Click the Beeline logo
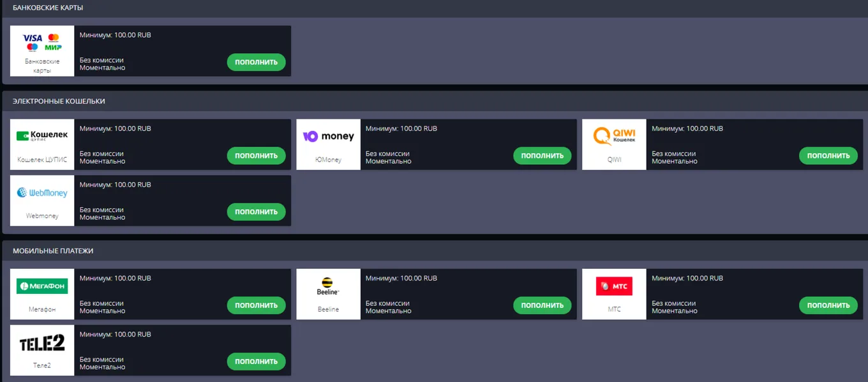The image size is (868, 382). 328,286
